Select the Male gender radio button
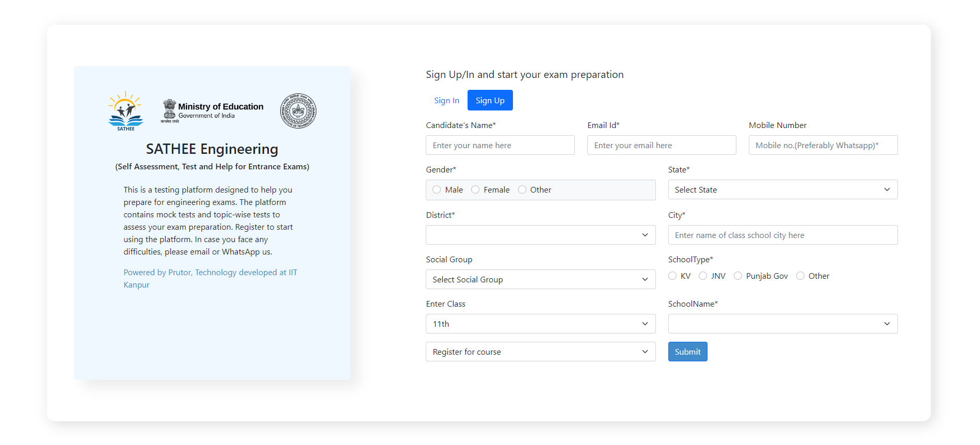The width and height of the screenshot is (980, 445). coord(437,189)
